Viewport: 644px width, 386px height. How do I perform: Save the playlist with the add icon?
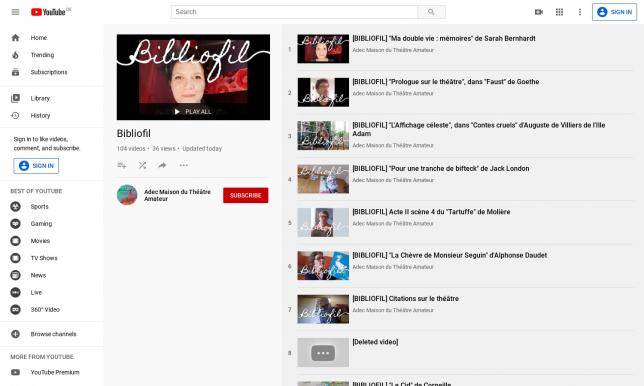tap(122, 165)
